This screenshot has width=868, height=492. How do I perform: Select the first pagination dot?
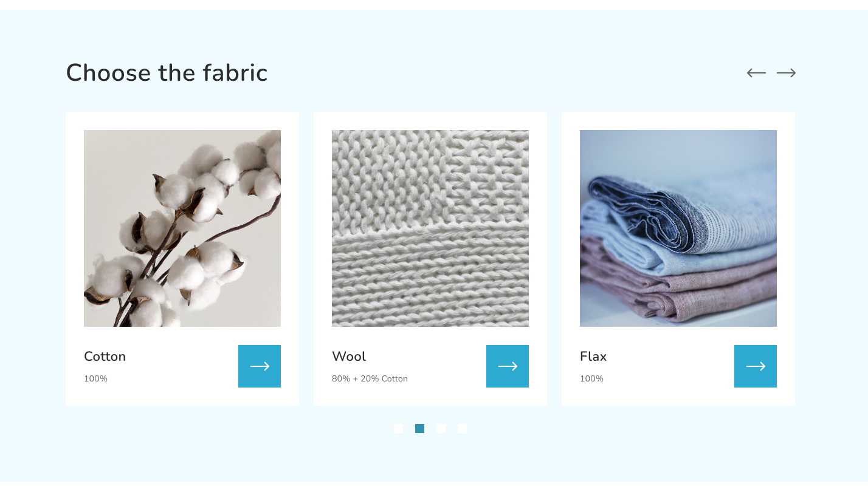398,429
